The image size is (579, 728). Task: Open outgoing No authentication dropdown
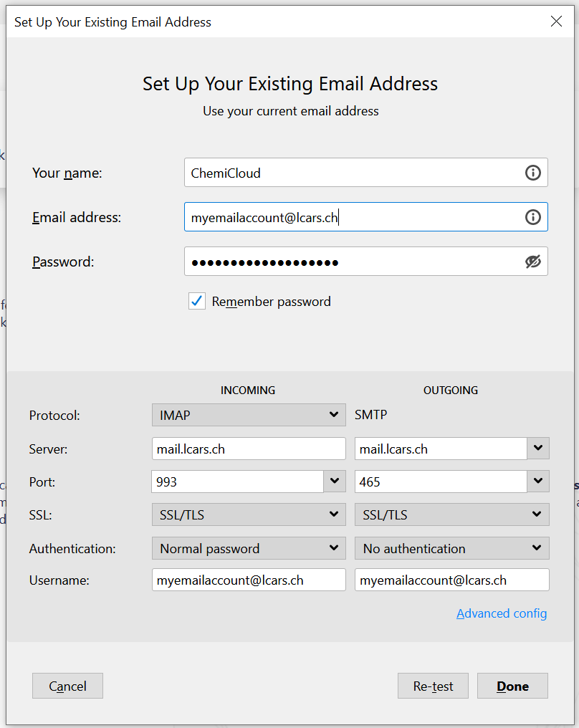[x=451, y=548]
